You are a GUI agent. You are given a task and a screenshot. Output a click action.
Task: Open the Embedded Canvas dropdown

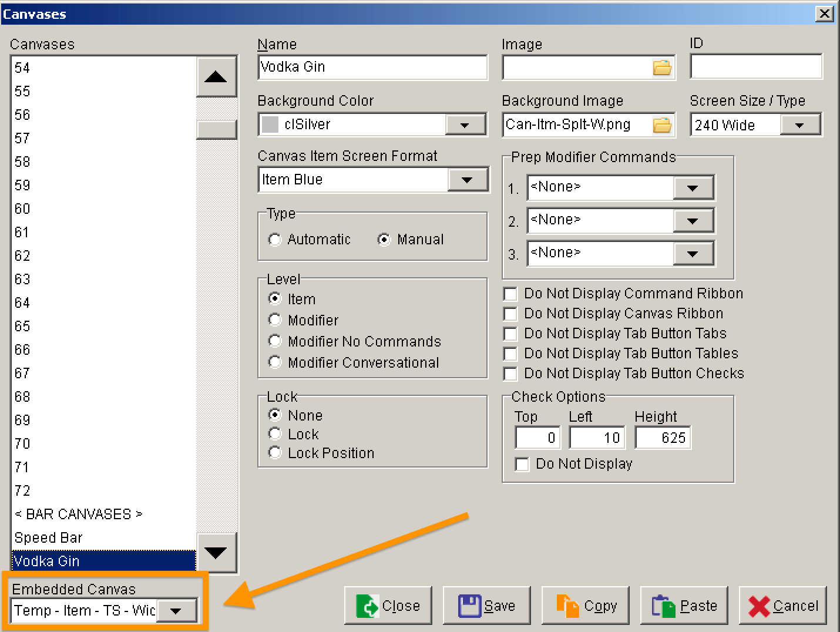tap(177, 611)
